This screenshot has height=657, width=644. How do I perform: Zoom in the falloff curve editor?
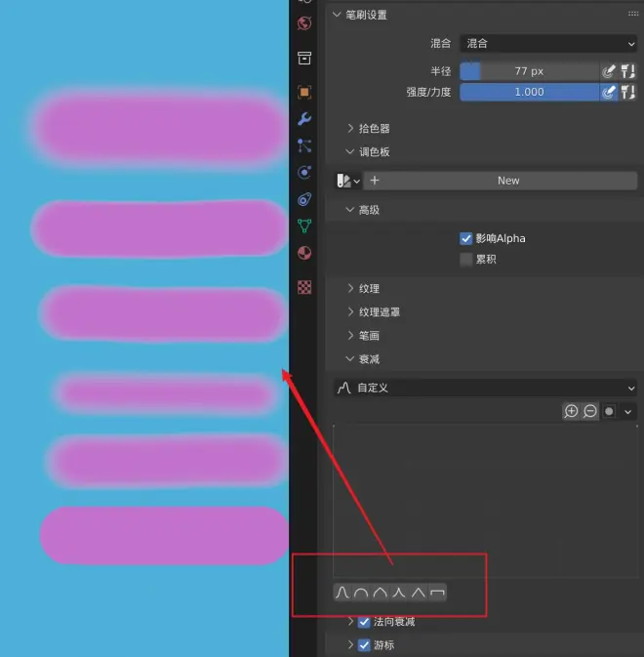[x=571, y=411]
